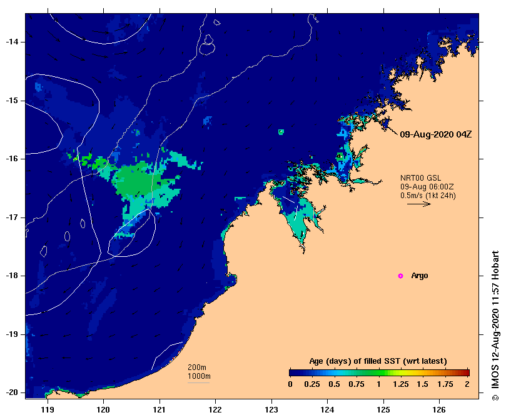Click the colorbar label '1.75'
Screen dimensions: 506x420
pos(445,384)
